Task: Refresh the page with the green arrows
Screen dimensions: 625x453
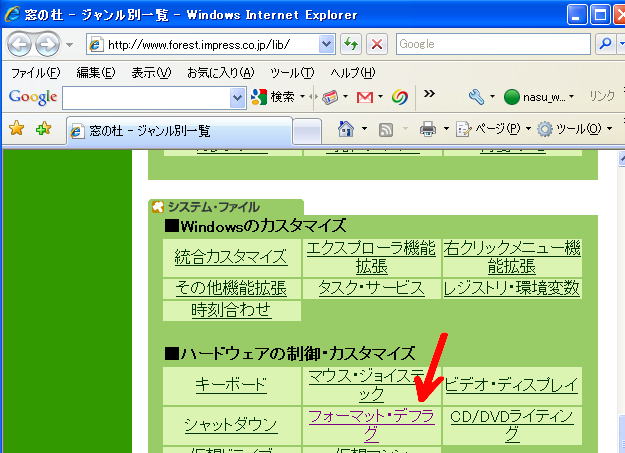Action: pyautogui.click(x=351, y=44)
